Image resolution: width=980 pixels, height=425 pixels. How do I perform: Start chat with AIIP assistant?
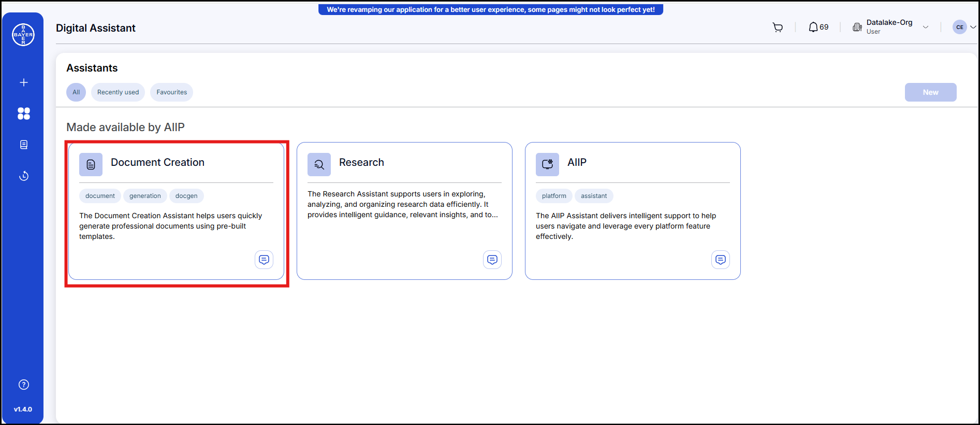[x=721, y=260]
